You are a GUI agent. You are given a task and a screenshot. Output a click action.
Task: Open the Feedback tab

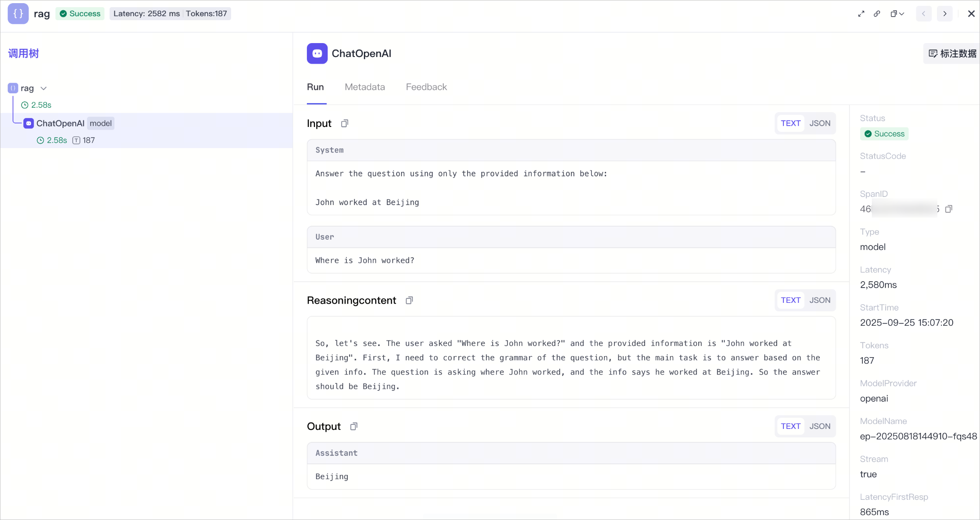(426, 87)
